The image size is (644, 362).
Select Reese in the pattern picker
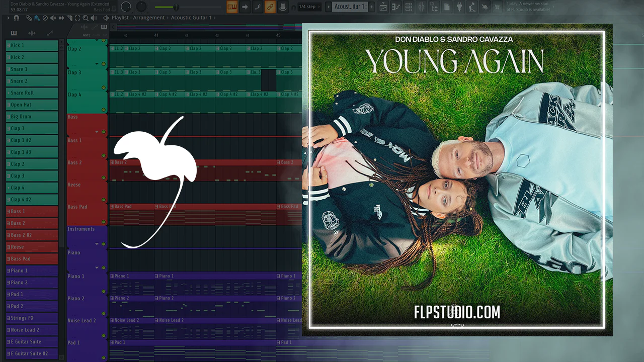[x=32, y=247]
